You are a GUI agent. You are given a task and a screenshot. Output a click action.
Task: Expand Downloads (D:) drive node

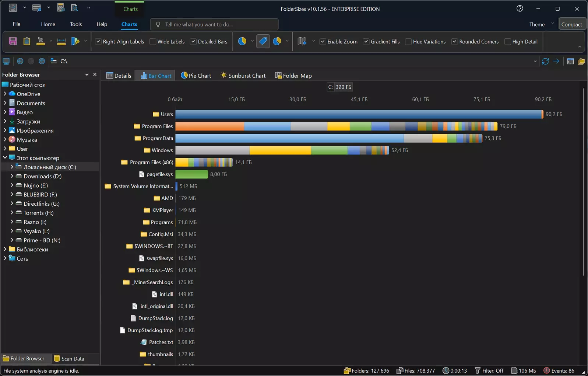point(12,176)
